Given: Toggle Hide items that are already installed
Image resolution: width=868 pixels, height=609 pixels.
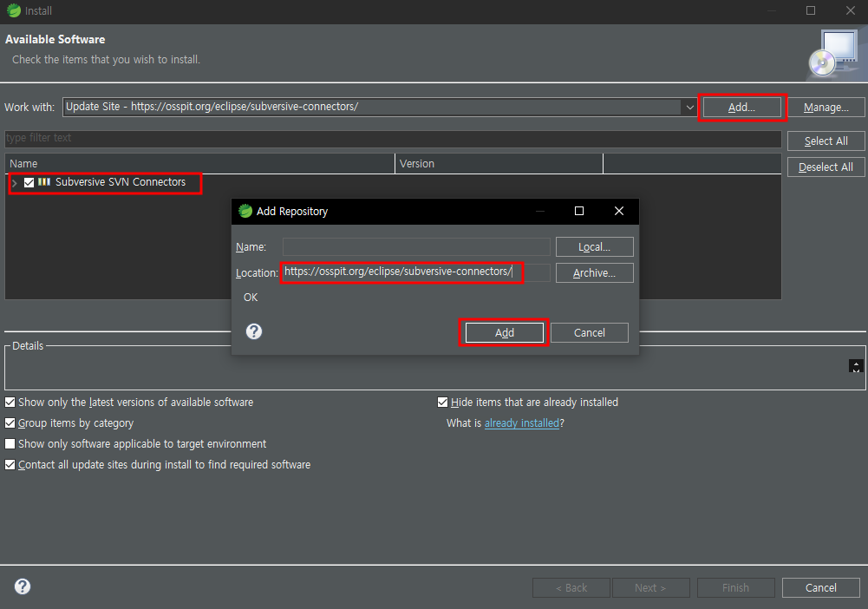Looking at the screenshot, I should (442, 403).
